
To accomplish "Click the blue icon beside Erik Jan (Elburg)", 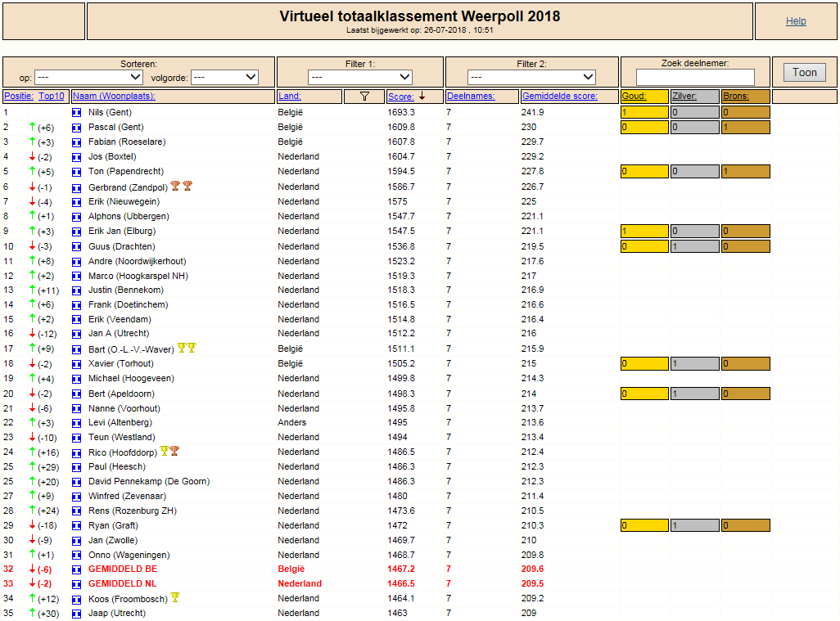I will point(77,232).
